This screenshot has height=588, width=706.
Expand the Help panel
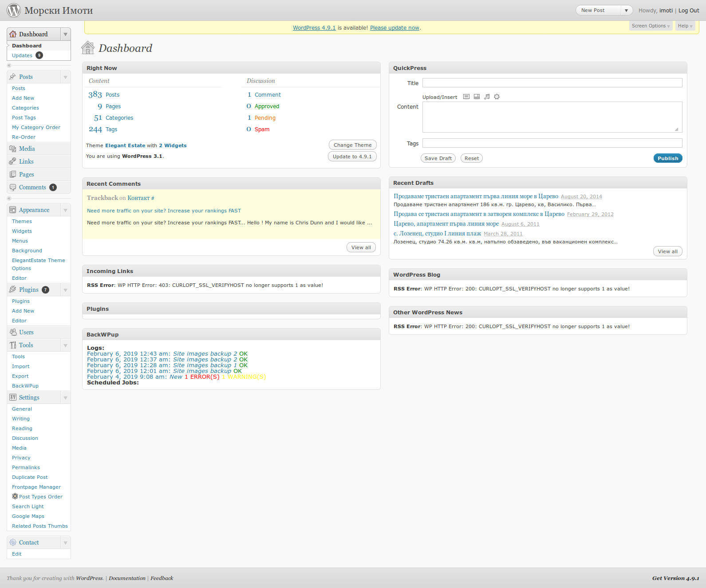685,26
